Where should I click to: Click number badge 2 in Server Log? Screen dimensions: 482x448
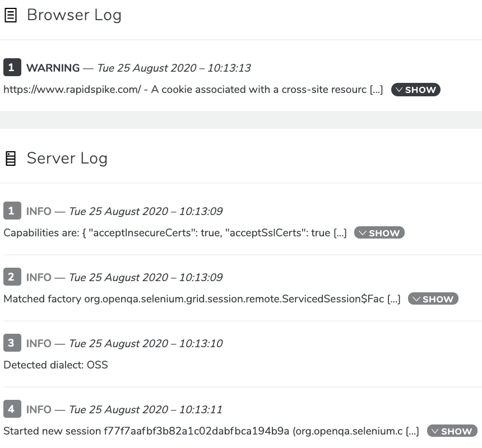coord(12,277)
